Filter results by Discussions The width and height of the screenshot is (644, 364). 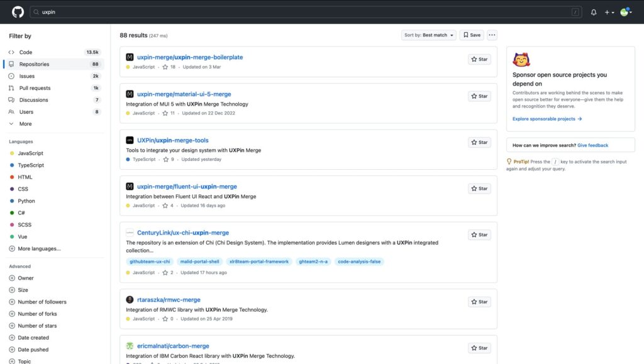pos(54,100)
